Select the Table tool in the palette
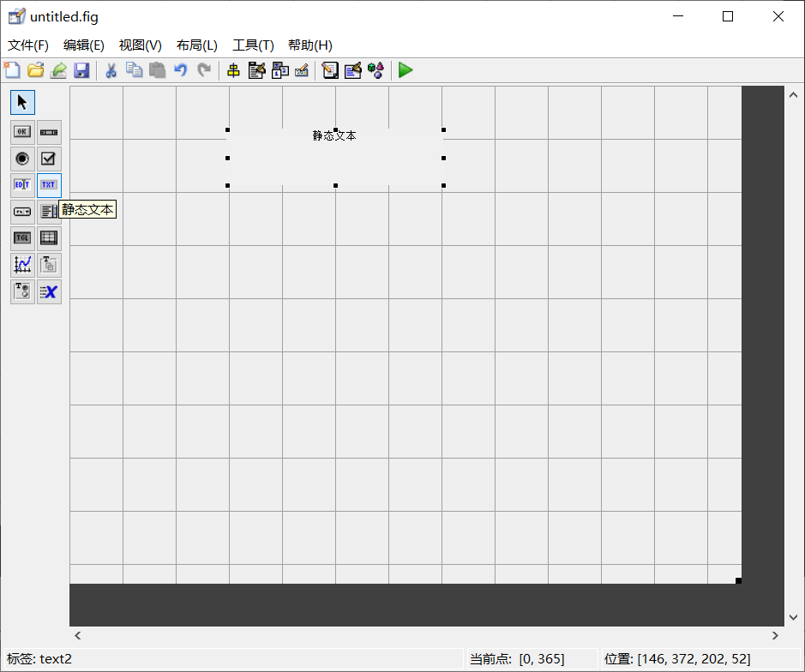 coord(49,237)
